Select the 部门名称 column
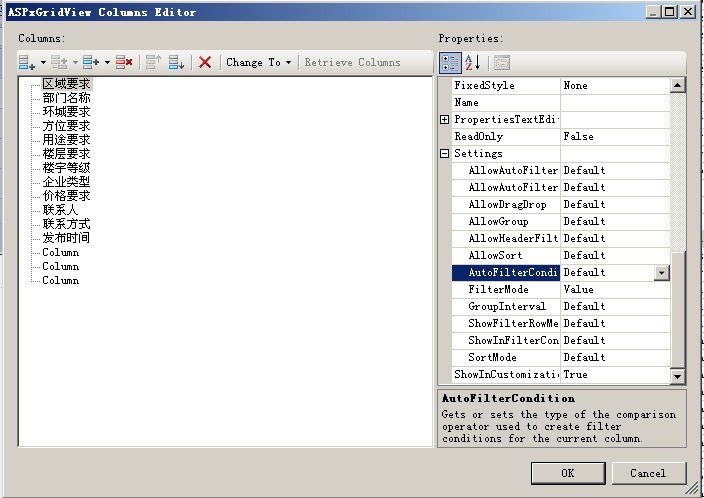 [x=66, y=98]
